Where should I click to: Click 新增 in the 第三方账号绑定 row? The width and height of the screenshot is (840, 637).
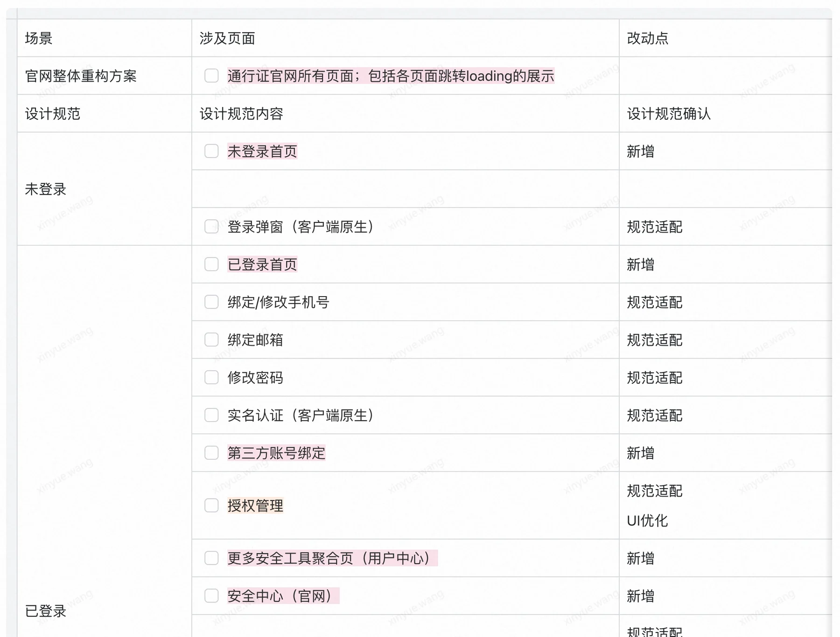640,453
